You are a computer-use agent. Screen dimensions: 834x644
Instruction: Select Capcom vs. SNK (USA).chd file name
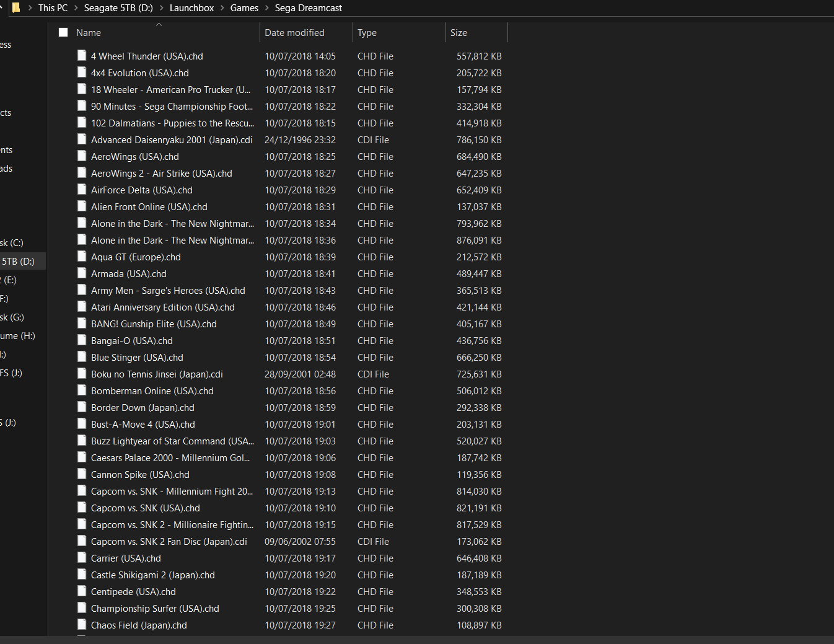[x=146, y=508]
